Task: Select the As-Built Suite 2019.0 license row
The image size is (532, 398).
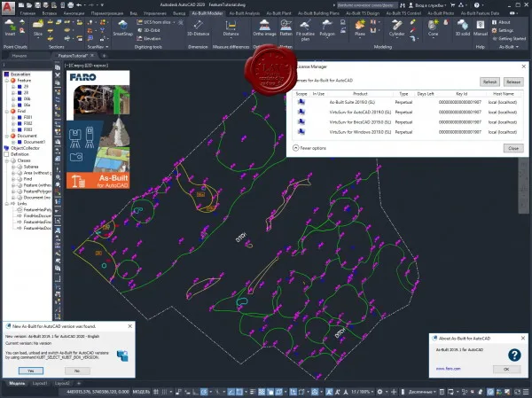Action: (407, 102)
